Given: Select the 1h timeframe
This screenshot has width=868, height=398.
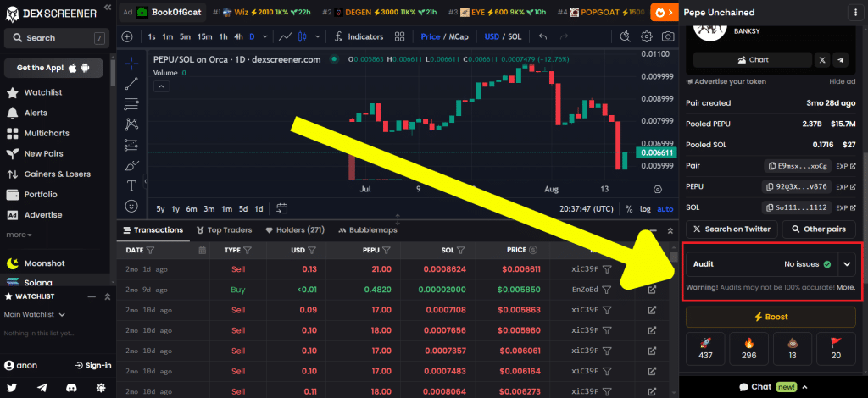Looking at the screenshot, I should (x=223, y=37).
